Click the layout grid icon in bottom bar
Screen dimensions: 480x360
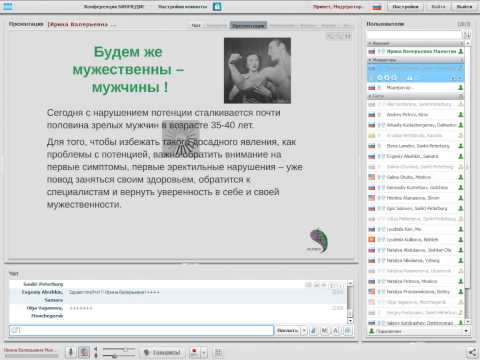click(x=219, y=352)
